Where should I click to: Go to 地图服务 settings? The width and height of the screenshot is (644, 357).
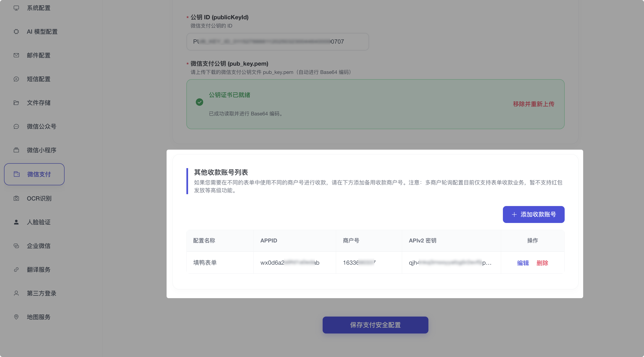coord(34,317)
